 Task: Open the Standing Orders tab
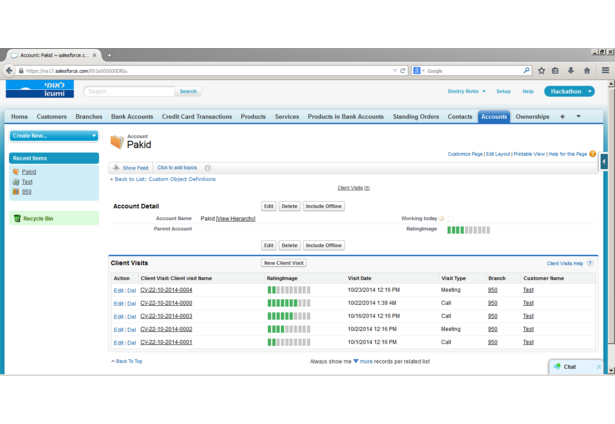pos(416,116)
